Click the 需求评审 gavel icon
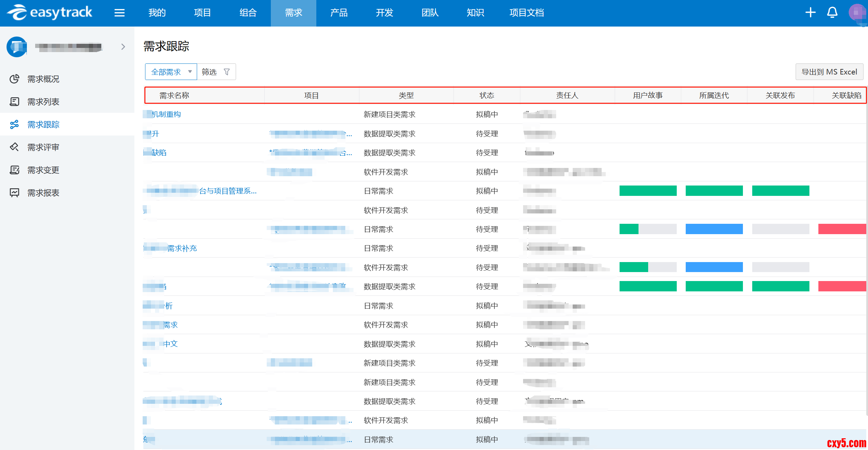Viewport: 868px width, 450px height. pos(14,147)
